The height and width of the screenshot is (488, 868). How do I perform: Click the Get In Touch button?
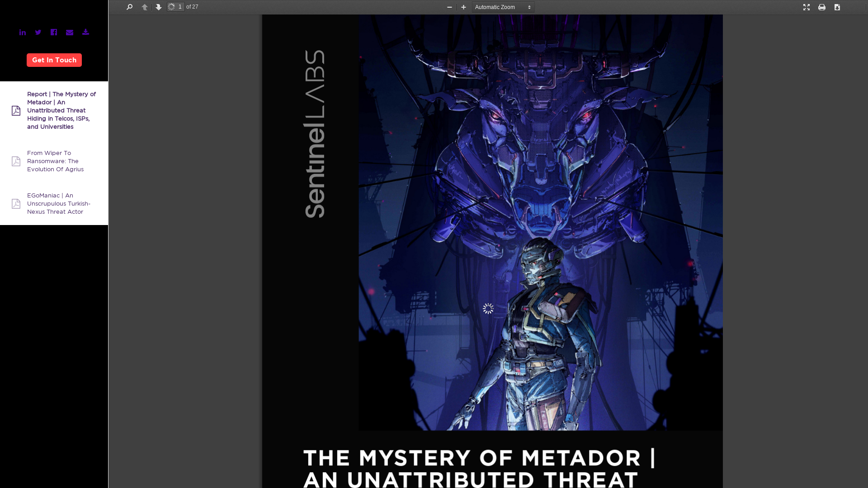click(54, 60)
